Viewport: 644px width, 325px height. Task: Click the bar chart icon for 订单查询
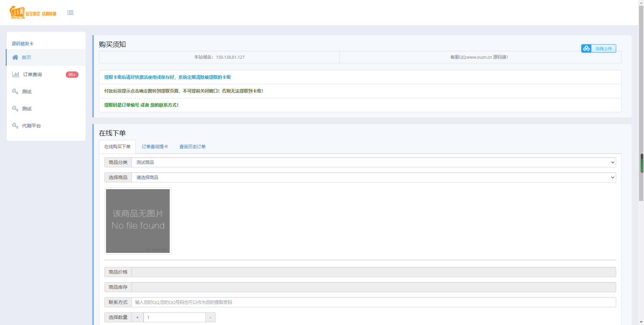16,75
